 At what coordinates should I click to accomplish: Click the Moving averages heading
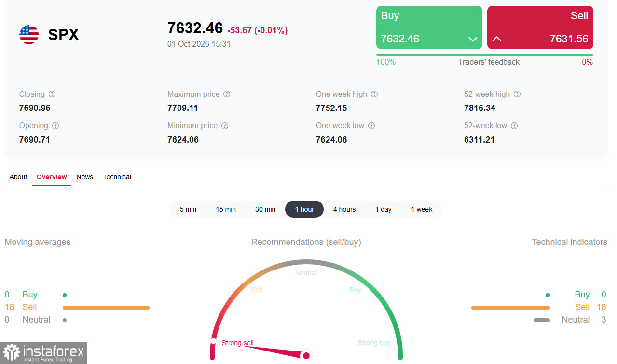coord(38,242)
